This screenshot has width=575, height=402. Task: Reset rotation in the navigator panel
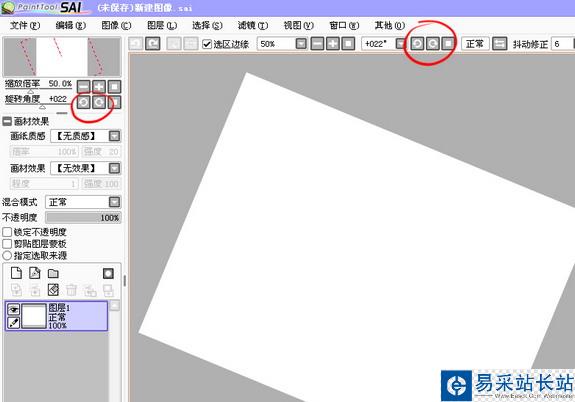coord(114,102)
